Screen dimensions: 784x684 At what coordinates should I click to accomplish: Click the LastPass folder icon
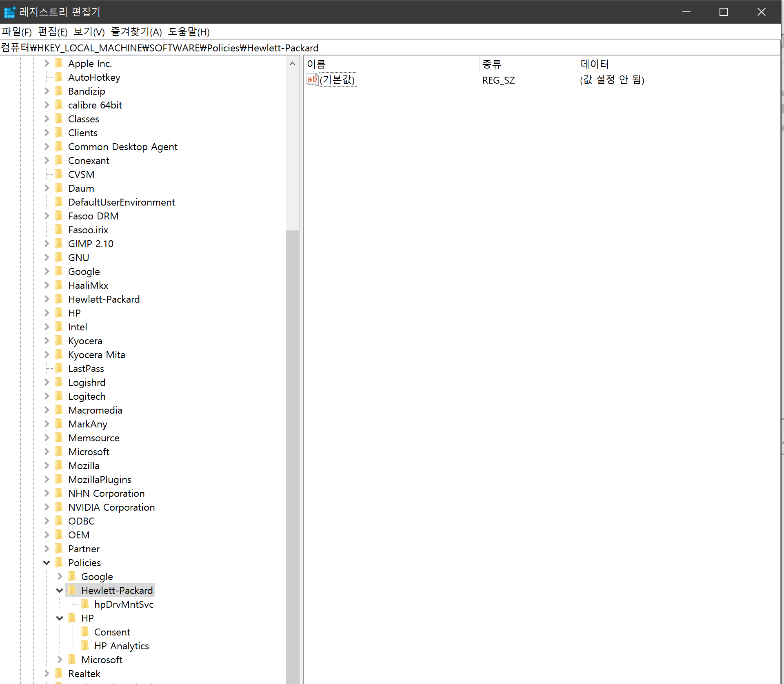(x=59, y=368)
